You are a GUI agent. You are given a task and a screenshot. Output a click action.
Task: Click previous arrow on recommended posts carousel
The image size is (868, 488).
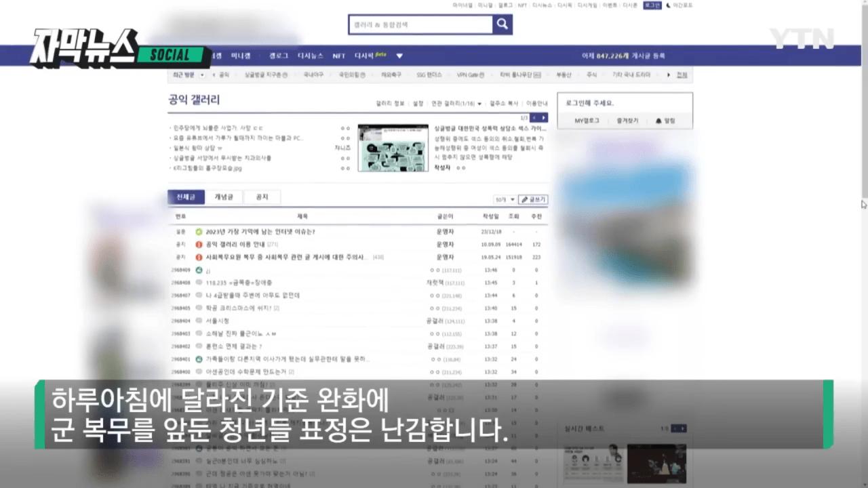tap(532, 117)
